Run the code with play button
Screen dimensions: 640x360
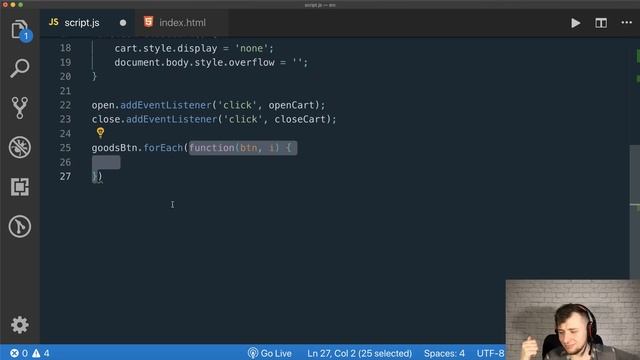click(576, 23)
